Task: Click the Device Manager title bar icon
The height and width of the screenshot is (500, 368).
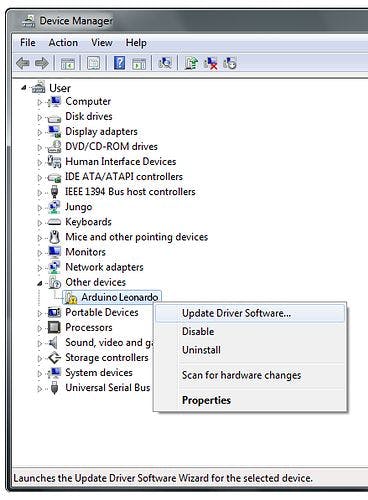Action: 28,21
